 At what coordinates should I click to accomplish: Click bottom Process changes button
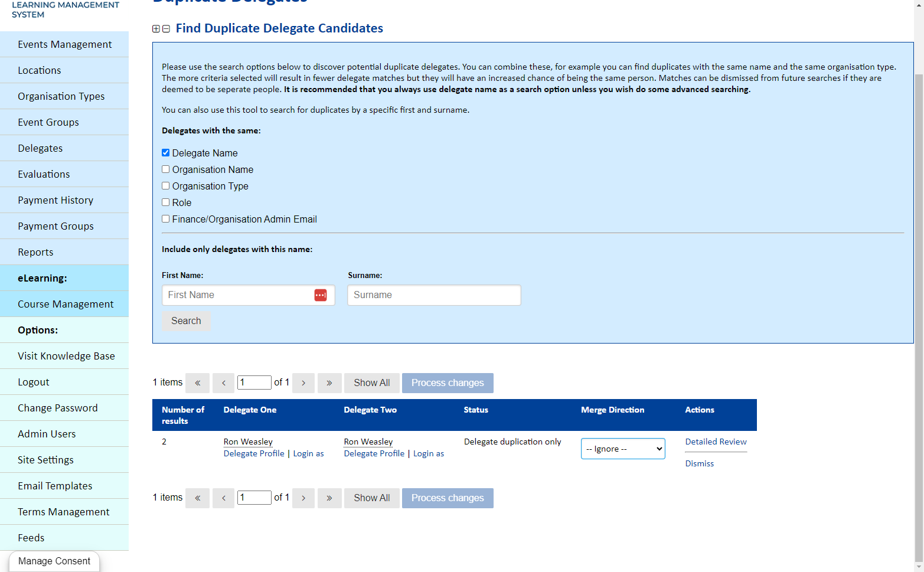(x=448, y=498)
